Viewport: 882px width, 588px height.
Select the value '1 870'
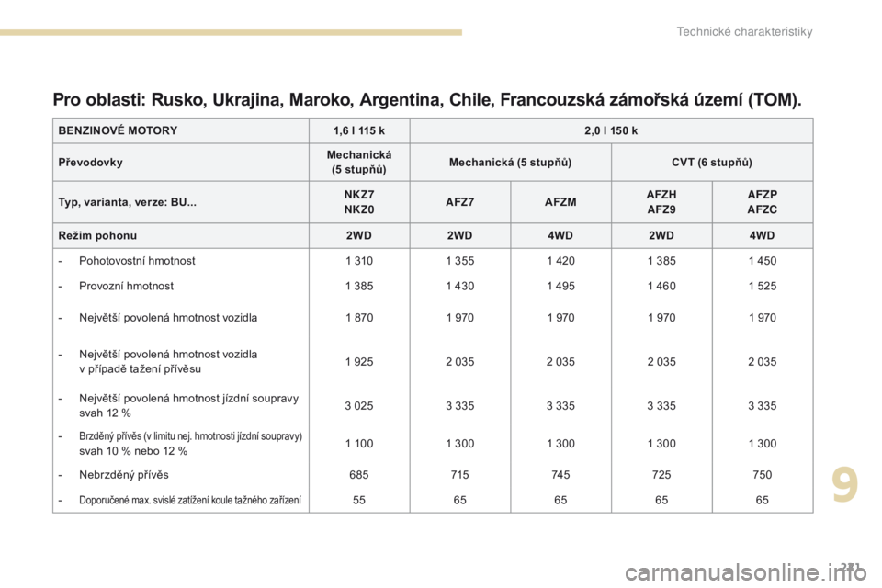(x=359, y=317)
